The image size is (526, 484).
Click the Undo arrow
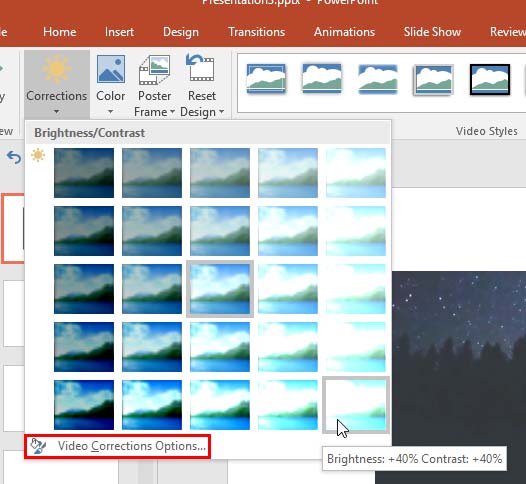coord(14,157)
